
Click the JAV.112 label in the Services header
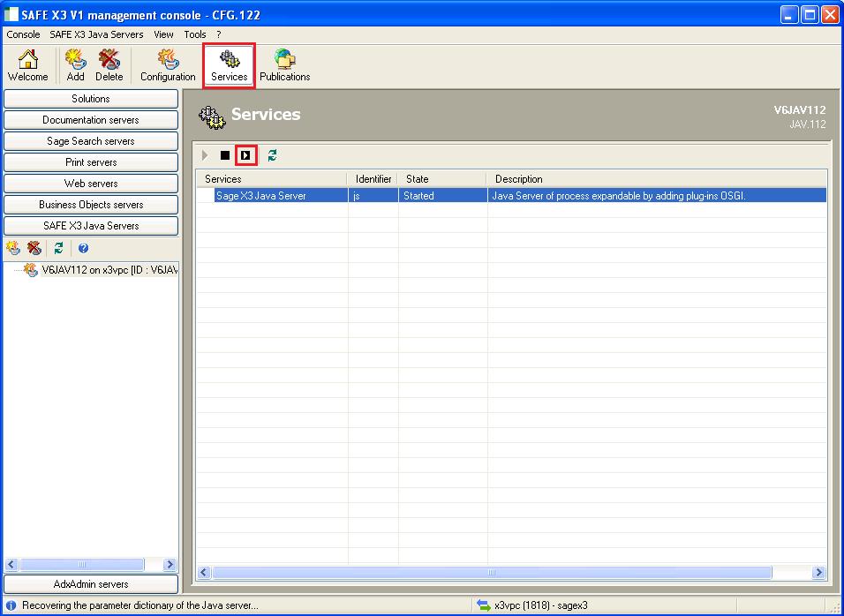coord(808,124)
